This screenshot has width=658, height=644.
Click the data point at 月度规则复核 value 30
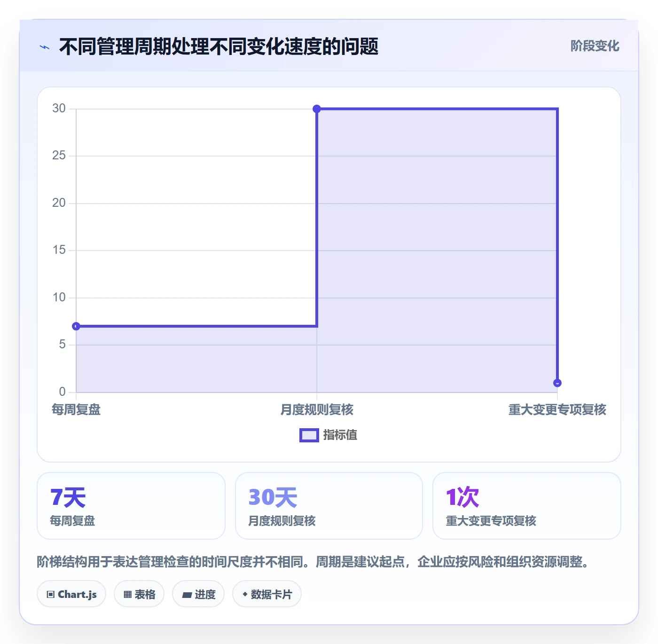(317, 109)
